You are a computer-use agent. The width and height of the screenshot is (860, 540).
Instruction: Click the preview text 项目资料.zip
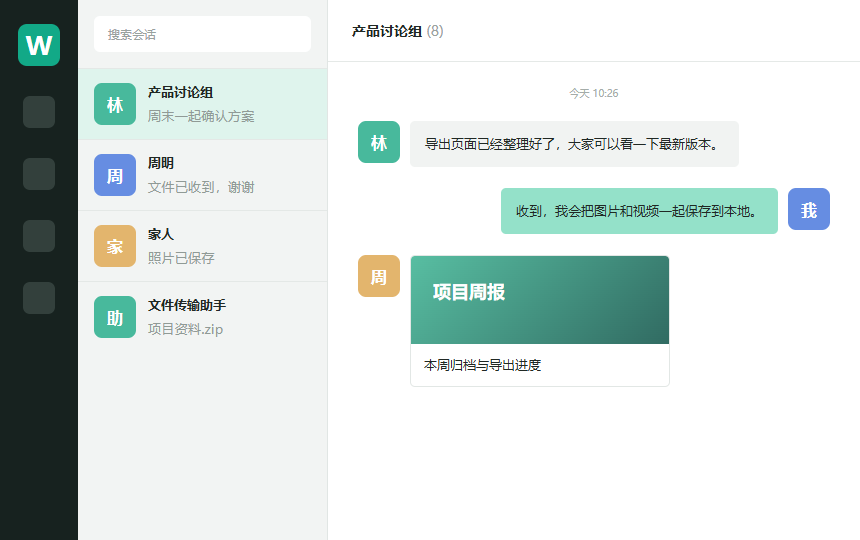tap(185, 329)
